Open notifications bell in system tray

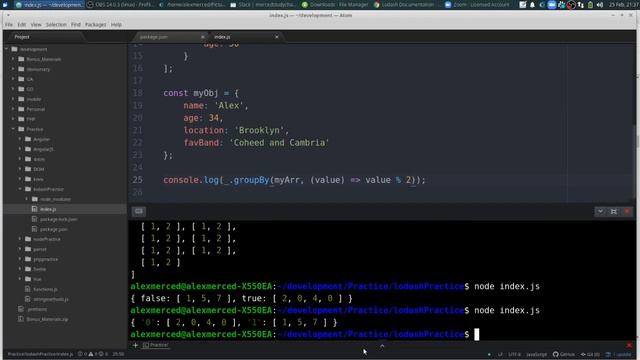point(532,5)
